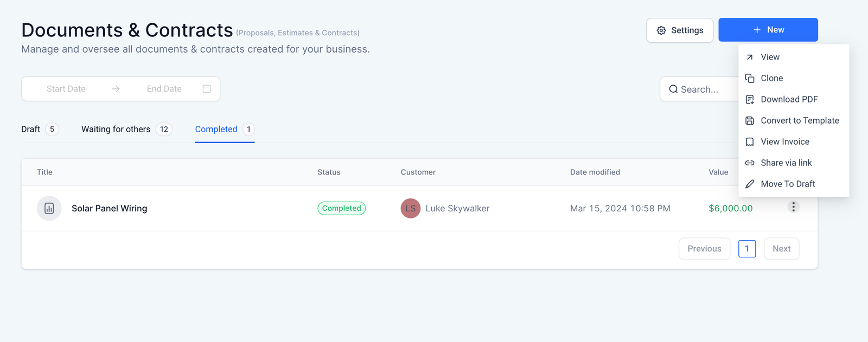
Task: Choose Convert to Template
Action: (799, 120)
